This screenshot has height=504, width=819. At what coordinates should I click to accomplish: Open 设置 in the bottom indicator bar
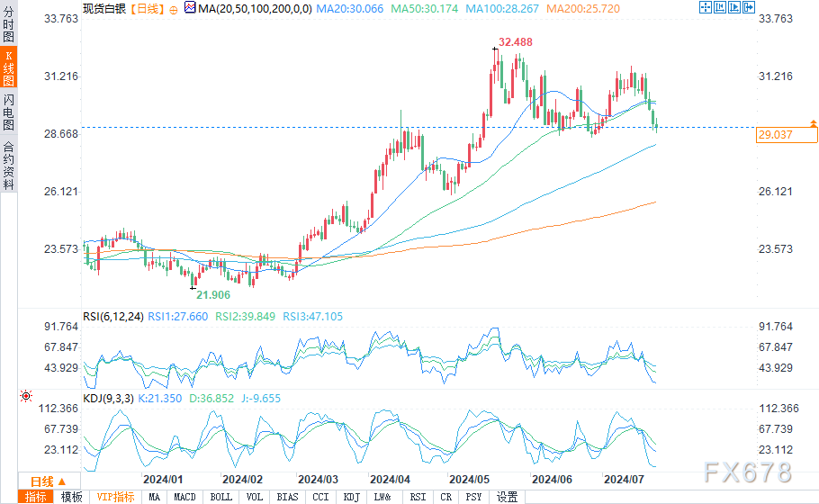507,497
